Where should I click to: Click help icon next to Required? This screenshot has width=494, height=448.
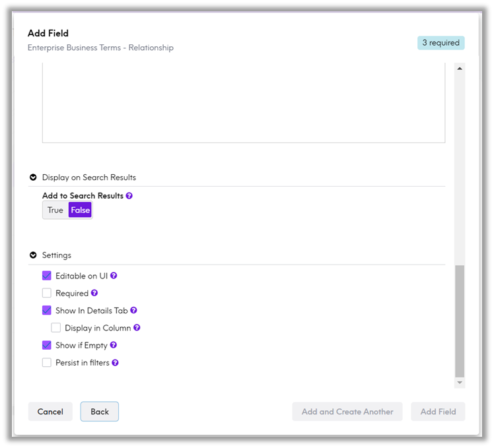point(94,293)
